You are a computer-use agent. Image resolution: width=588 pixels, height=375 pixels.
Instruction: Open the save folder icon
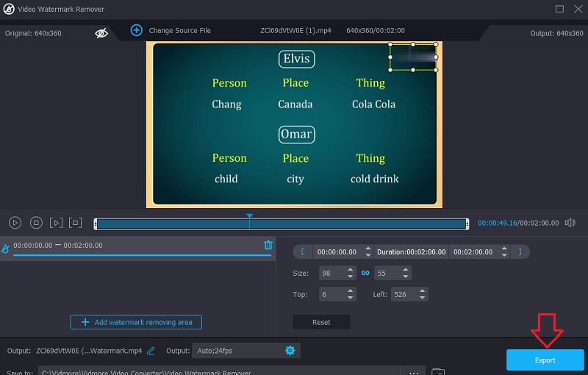click(x=438, y=372)
